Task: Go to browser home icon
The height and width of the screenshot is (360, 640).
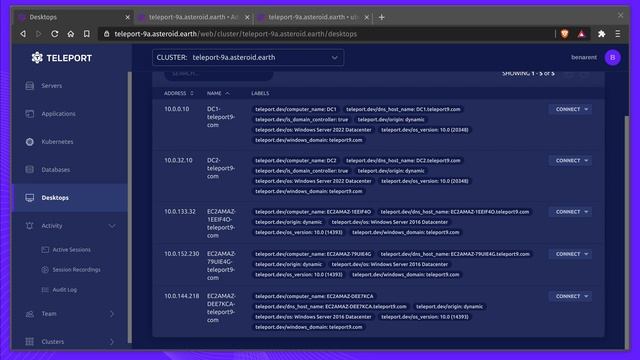Action: [x=71, y=34]
